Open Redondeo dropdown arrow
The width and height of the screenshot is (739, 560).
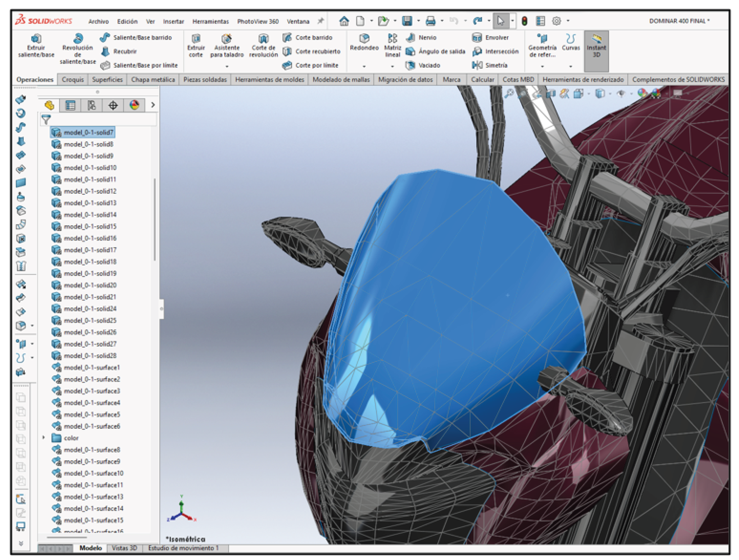(x=364, y=66)
